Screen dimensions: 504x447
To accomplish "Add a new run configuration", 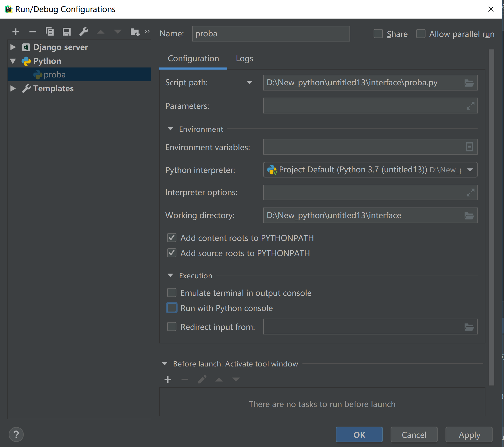I will [x=15, y=31].
